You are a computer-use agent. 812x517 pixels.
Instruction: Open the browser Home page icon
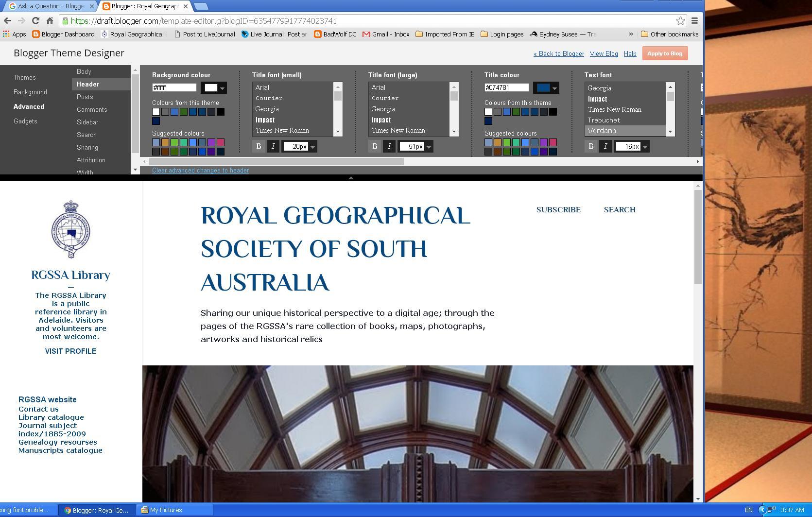pyautogui.click(x=50, y=21)
